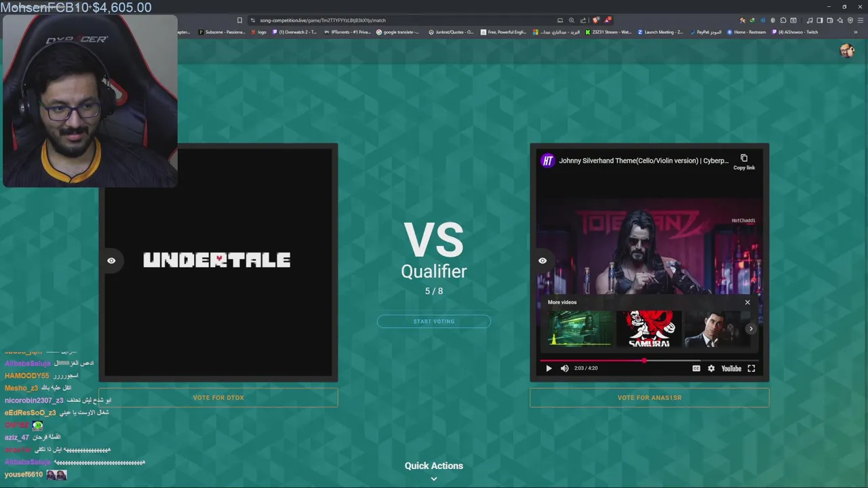Click chat username yousef6610
Viewport: 868px width, 488px height.
click(24, 474)
